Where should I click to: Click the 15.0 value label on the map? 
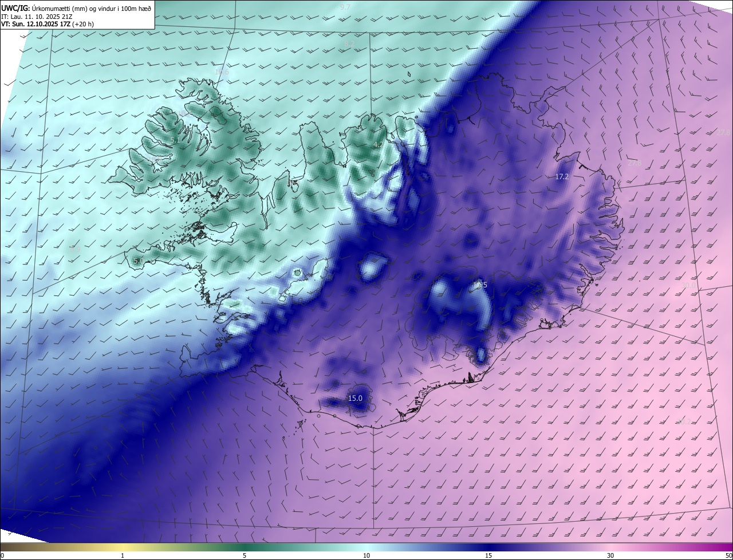tap(356, 398)
